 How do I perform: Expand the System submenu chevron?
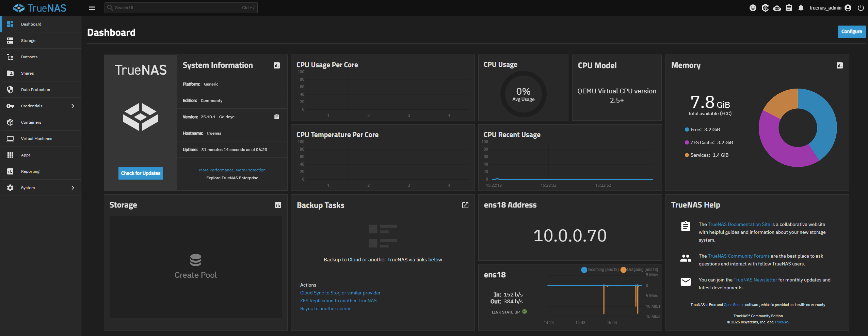tap(73, 188)
